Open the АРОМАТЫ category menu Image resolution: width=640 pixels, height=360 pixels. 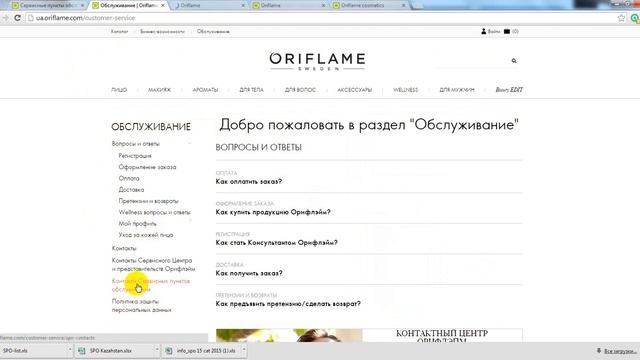pyautogui.click(x=205, y=90)
